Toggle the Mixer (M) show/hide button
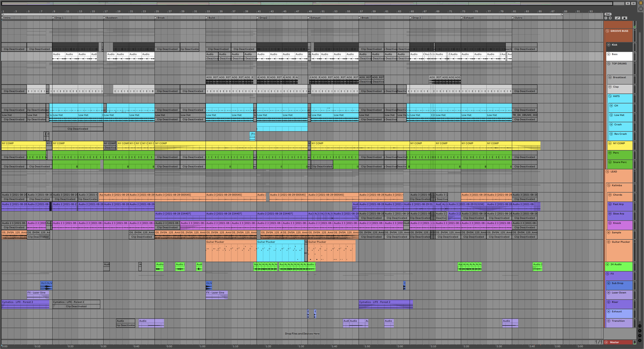 click(x=640, y=336)
